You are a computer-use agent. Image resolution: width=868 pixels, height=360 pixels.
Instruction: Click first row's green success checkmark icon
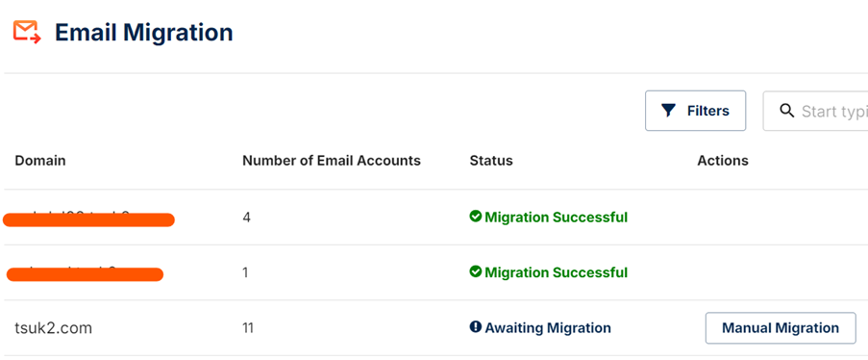click(475, 217)
